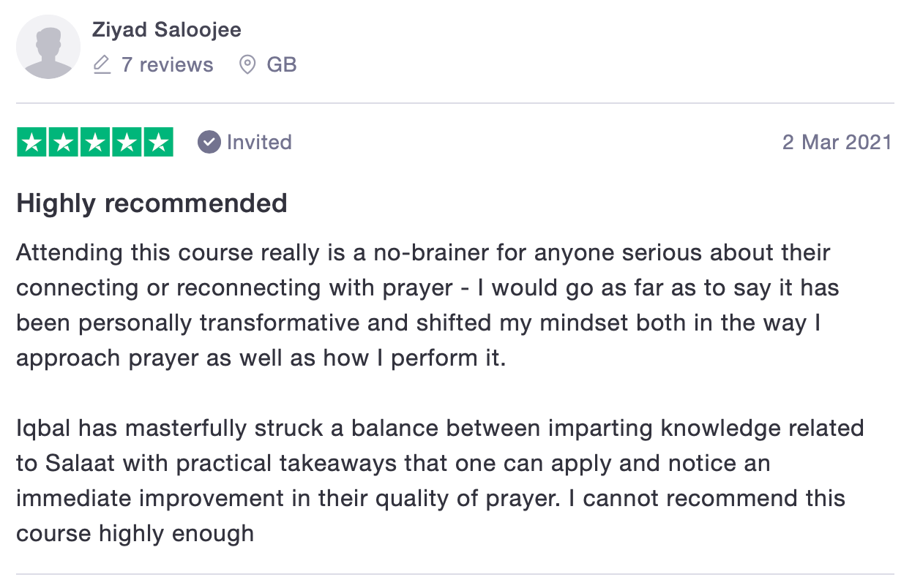Viewport: 912px width, 588px height.
Task: Click the 'Invited' review label
Action: pyautogui.click(x=259, y=142)
